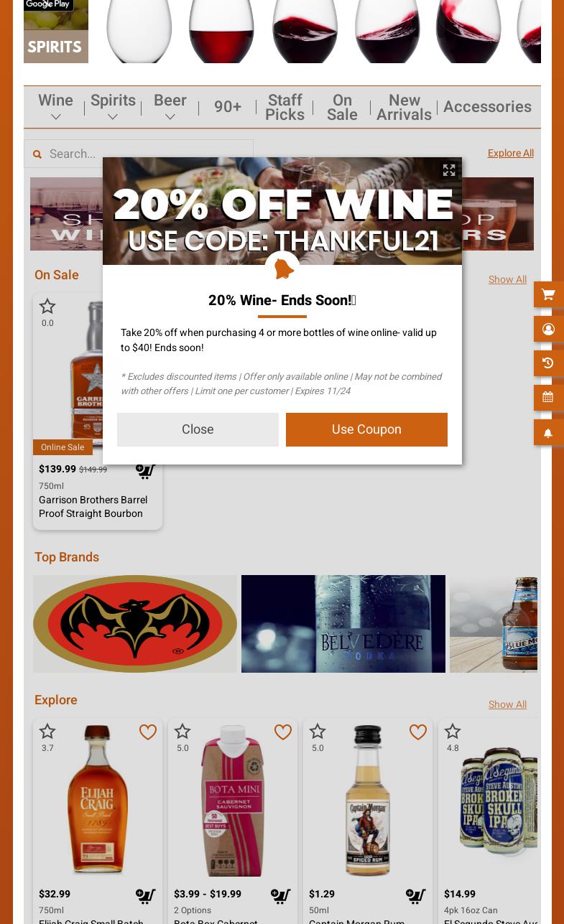Add Captain Morgan 50ml to cart

(416, 896)
